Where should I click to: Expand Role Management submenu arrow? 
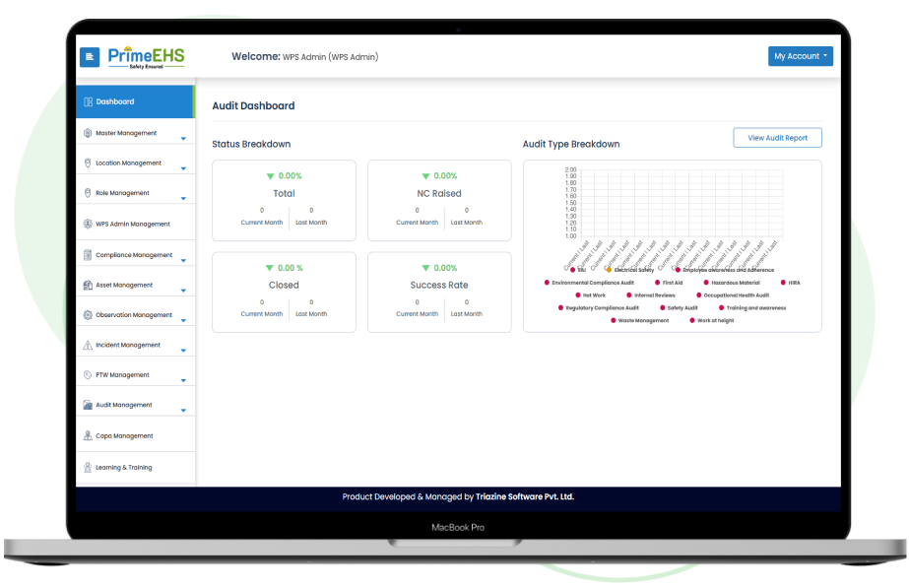(x=183, y=200)
